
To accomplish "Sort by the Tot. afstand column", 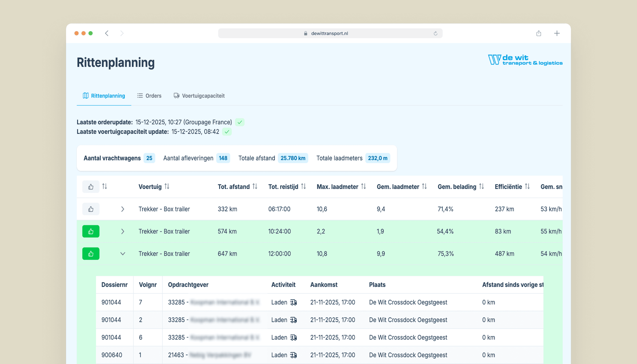I will 255,186.
